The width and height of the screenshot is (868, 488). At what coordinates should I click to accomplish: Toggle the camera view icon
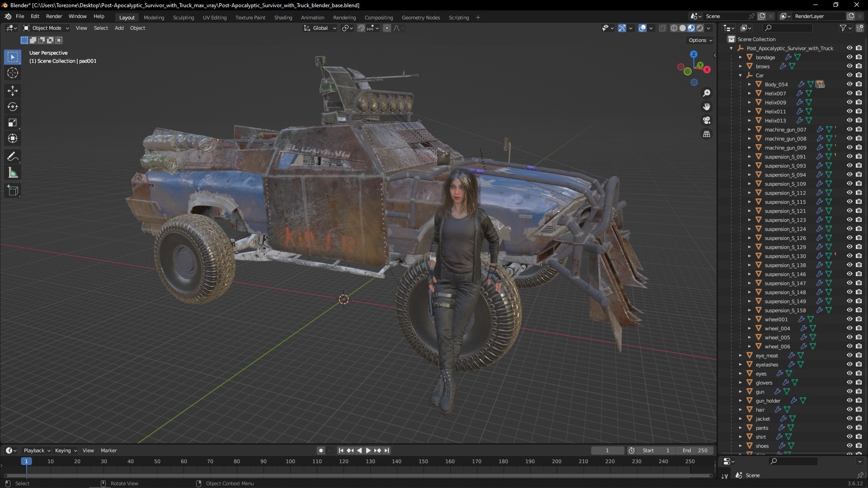(x=707, y=120)
